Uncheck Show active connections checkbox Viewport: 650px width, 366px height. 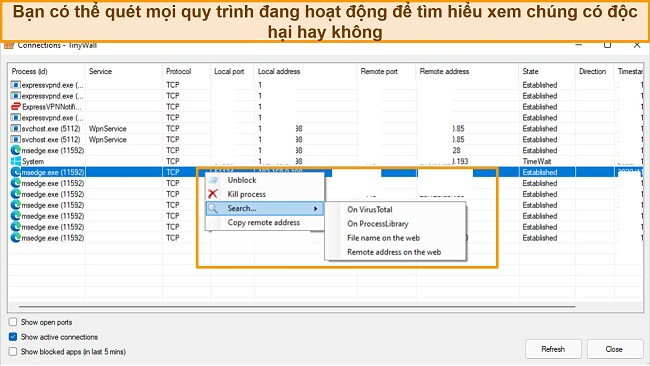(13, 337)
